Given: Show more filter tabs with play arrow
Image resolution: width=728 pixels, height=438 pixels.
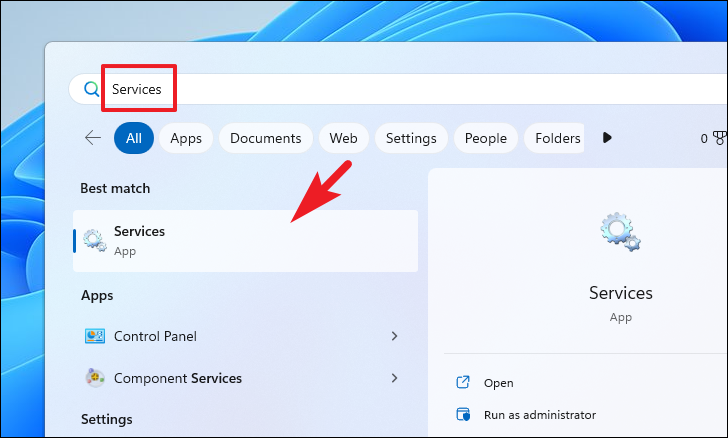Looking at the screenshot, I should click(x=607, y=137).
